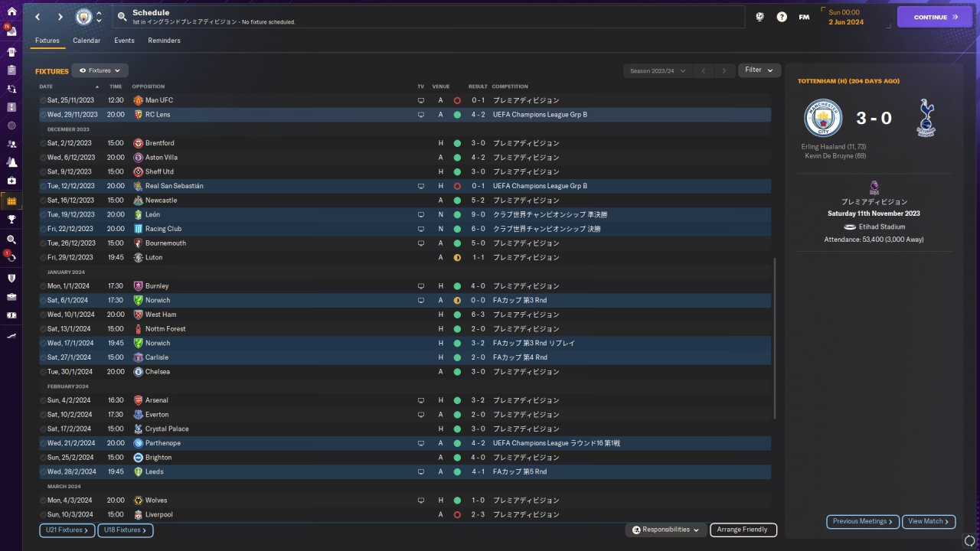The width and height of the screenshot is (980, 551).
Task: Toggle the circle marker beside Sun, 4/2/2024
Action: tap(43, 400)
